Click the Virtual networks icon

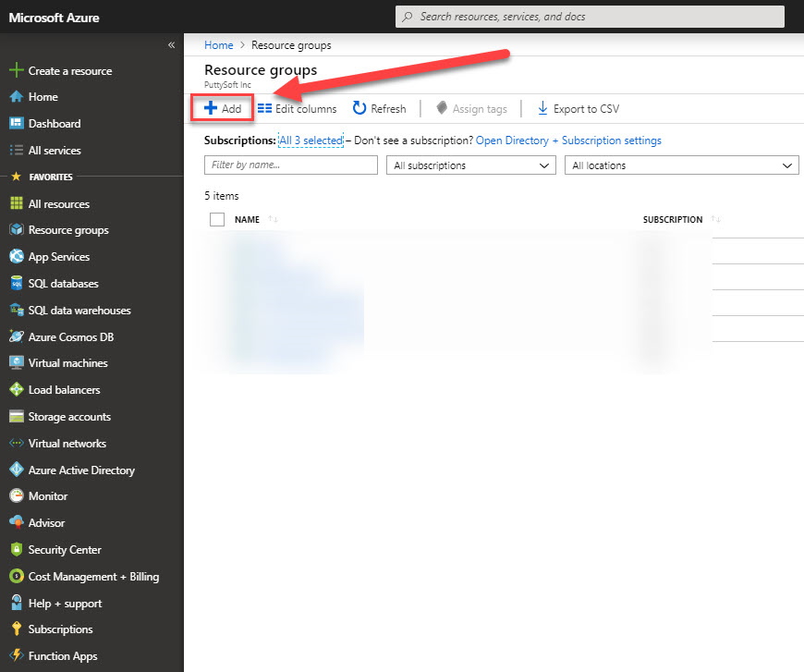pos(17,443)
